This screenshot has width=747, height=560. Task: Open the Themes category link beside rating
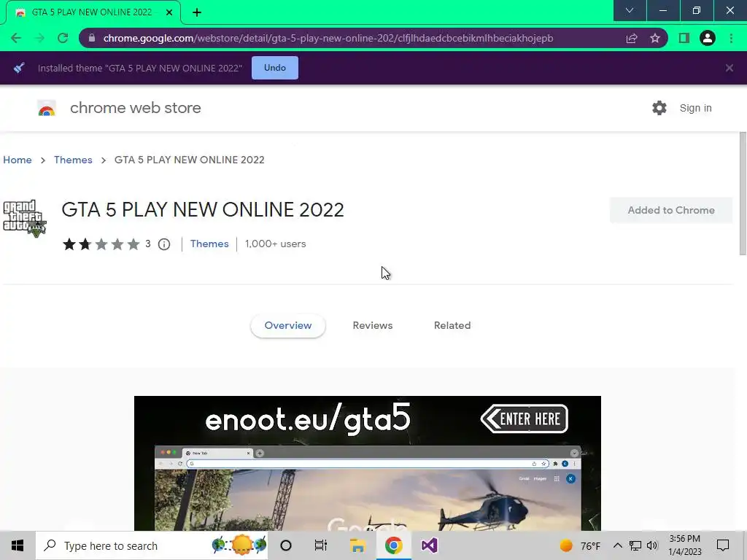pyautogui.click(x=209, y=244)
